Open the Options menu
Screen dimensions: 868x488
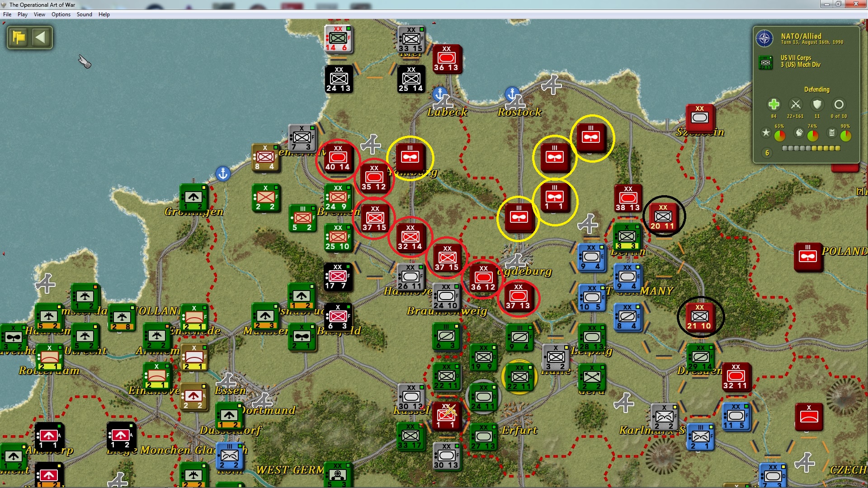click(x=61, y=14)
